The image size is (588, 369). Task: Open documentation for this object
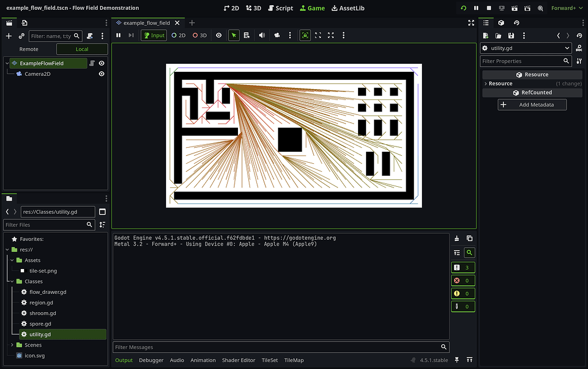[x=579, y=48]
